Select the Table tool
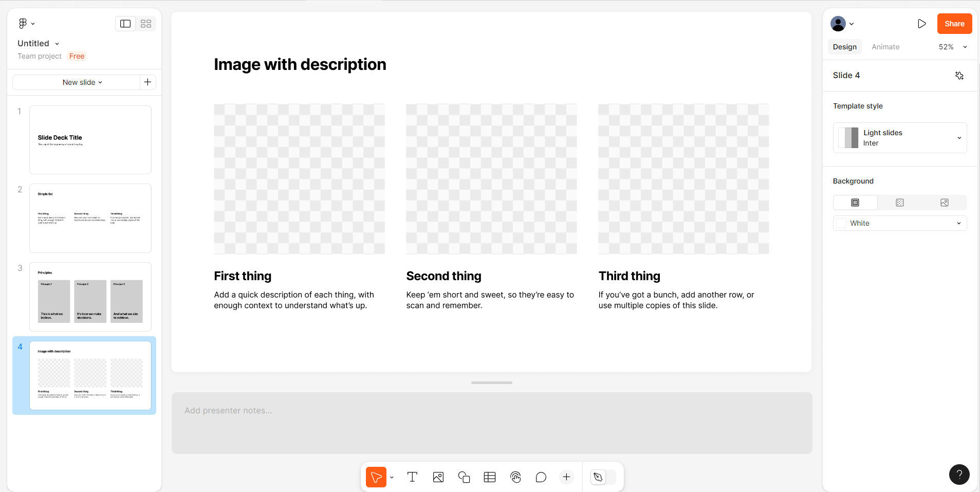 (x=490, y=477)
